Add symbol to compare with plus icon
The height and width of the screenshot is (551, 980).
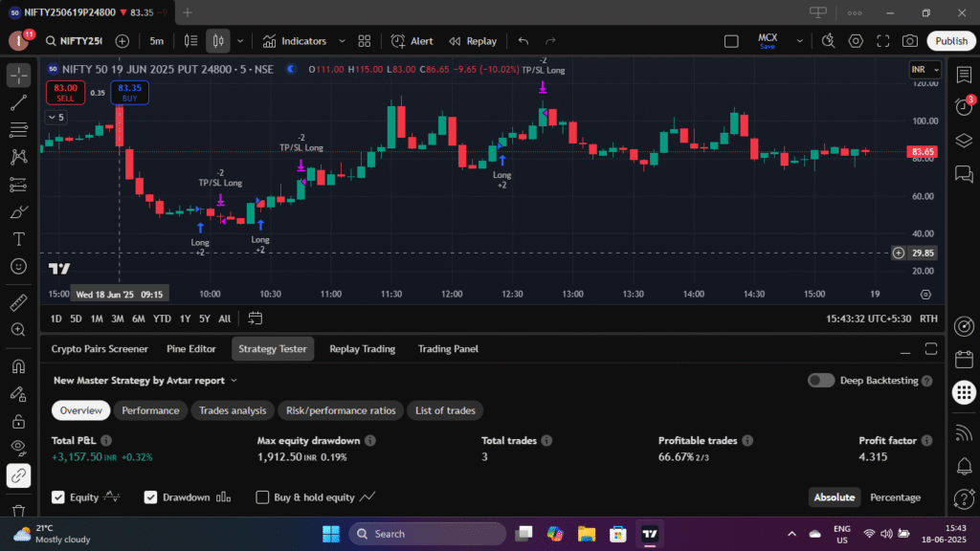point(122,41)
